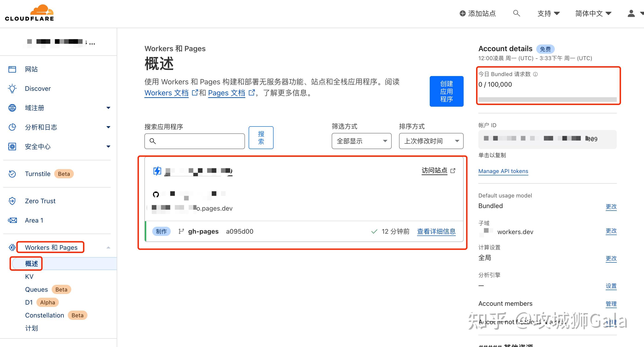This screenshot has height=347, width=644.
Task: Expand the 域注册 sidebar section arrow
Action: click(108, 108)
